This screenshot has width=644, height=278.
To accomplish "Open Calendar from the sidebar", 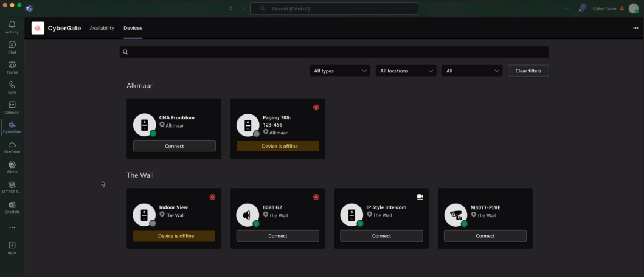I will 12,108.
